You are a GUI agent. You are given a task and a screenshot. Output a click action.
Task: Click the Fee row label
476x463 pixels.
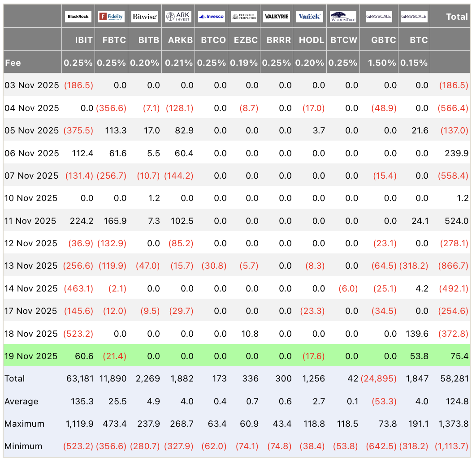[x=13, y=63]
